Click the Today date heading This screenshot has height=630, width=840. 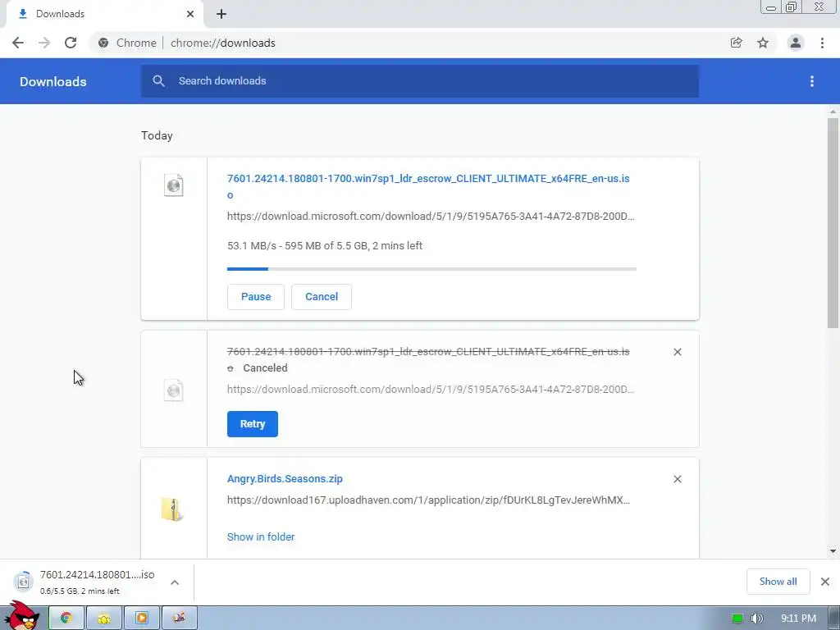157,135
